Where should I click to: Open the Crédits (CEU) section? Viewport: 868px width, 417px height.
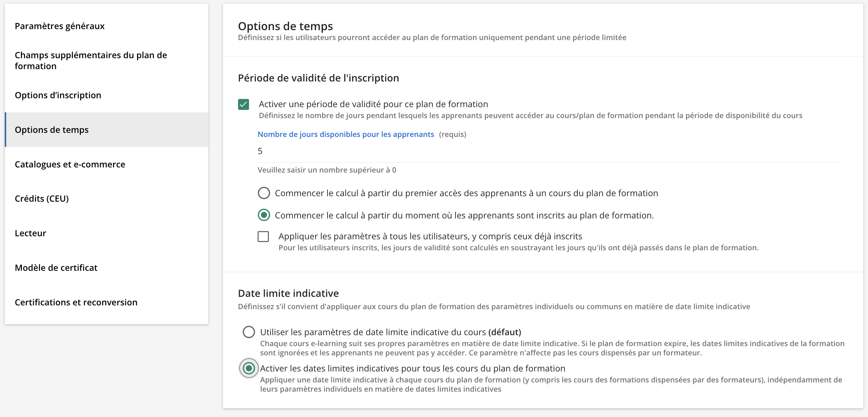tap(42, 199)
